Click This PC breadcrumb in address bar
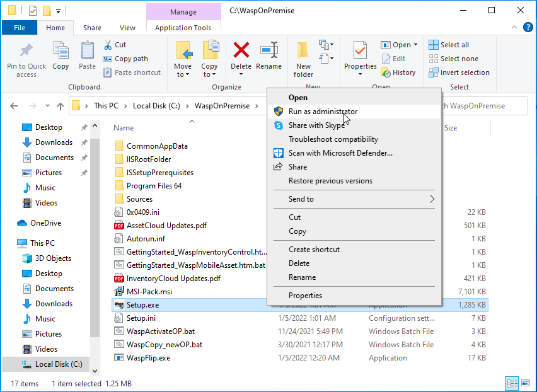The image size is (537, 392). pos(106,106)
